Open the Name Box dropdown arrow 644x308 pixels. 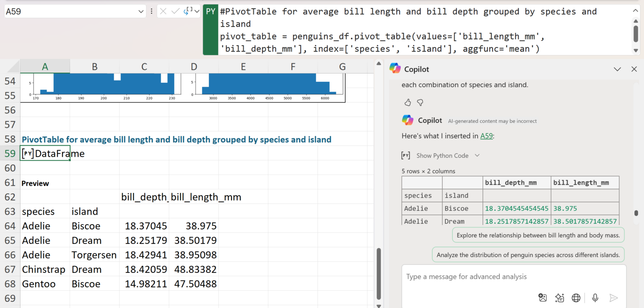click(141, 12)
